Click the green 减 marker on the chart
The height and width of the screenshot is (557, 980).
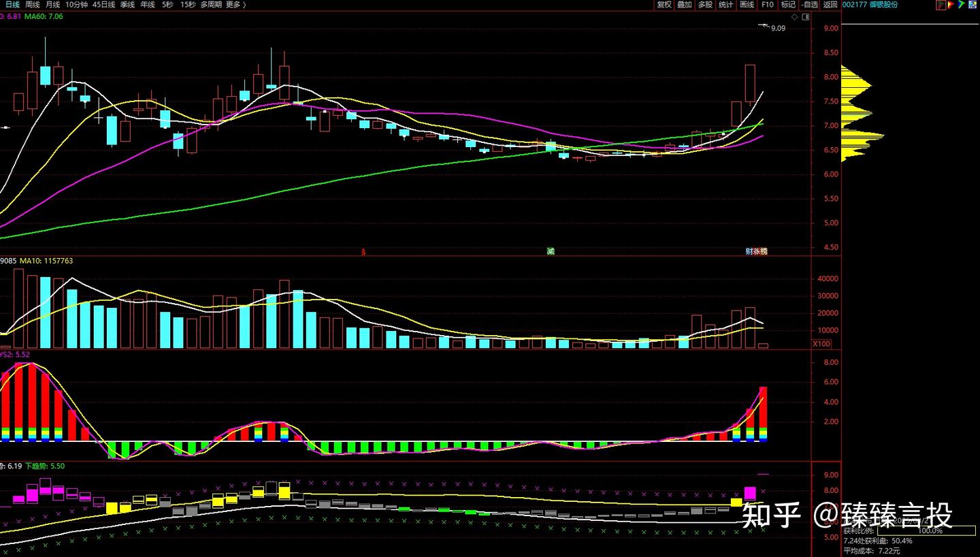pos(551,251)
